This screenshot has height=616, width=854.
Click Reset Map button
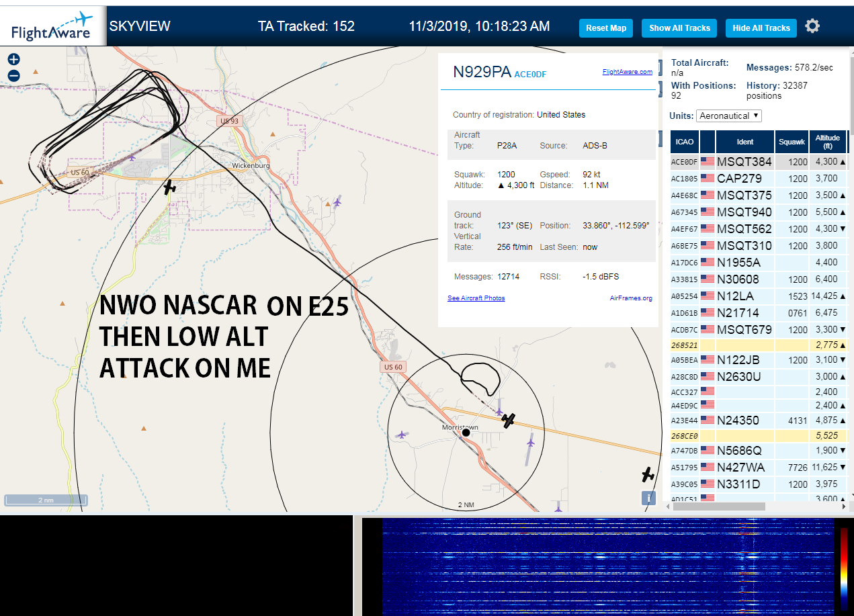coord(606,28)
